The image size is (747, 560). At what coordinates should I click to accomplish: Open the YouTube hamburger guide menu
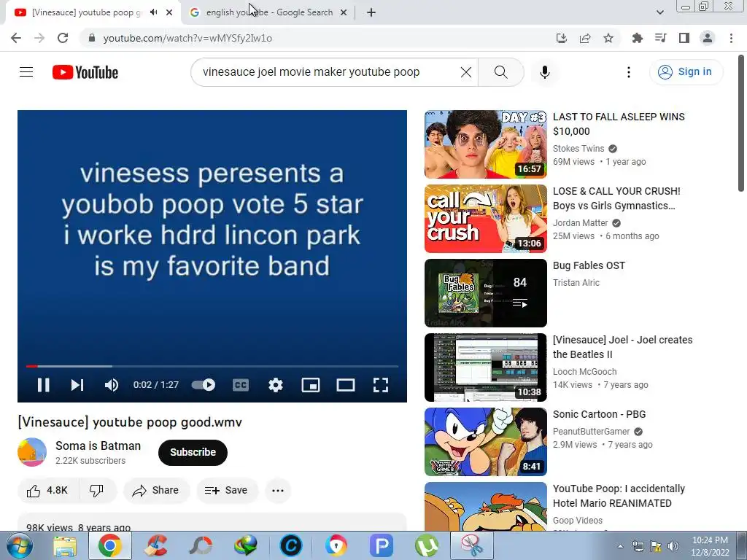pyautogui.click(x=26, y=72)
